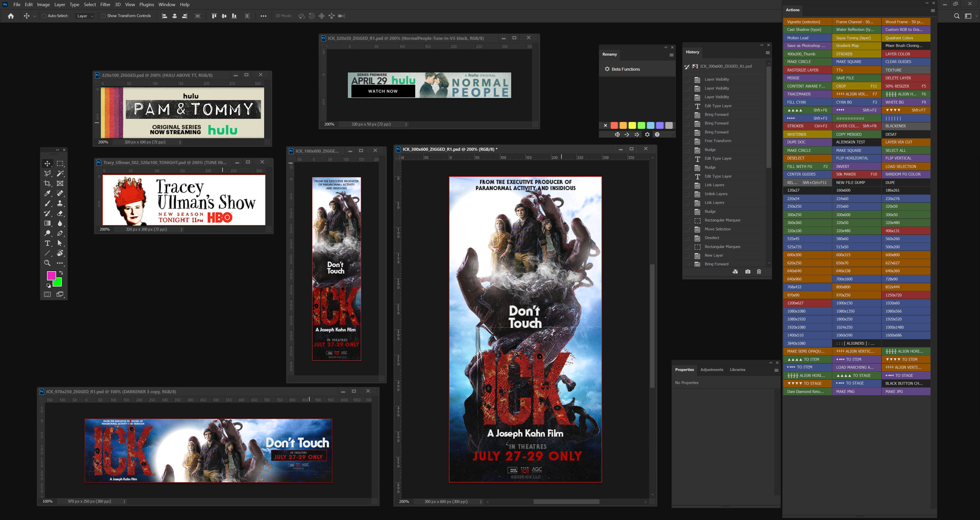
Task: Select the Eraser tool
Action: click(x=60, y=213)
